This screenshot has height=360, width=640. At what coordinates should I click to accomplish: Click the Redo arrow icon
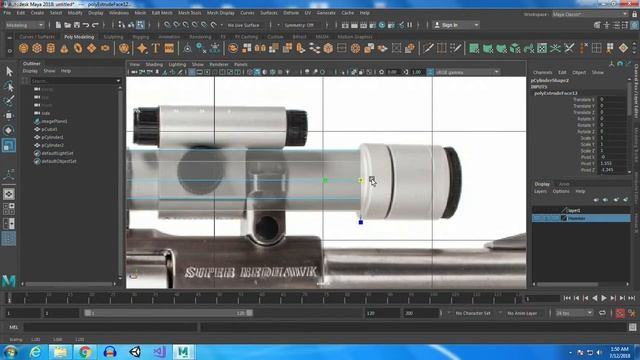tap(95, 25)
